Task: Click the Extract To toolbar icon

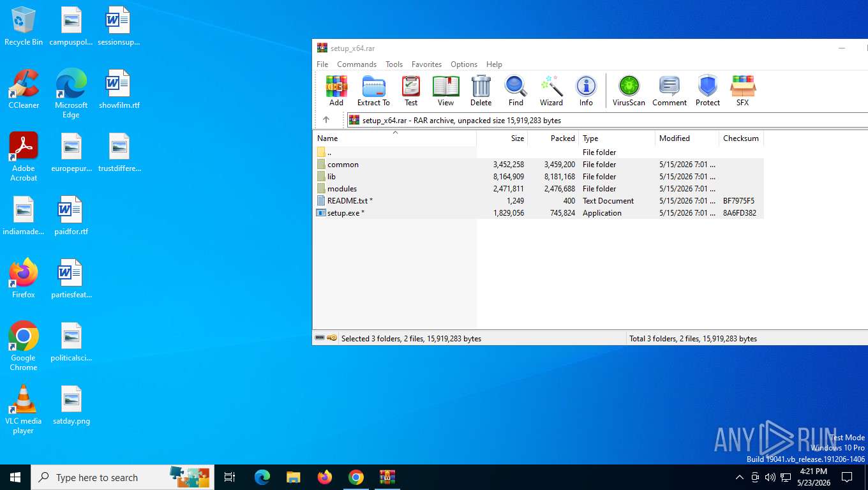Action: 373,91
